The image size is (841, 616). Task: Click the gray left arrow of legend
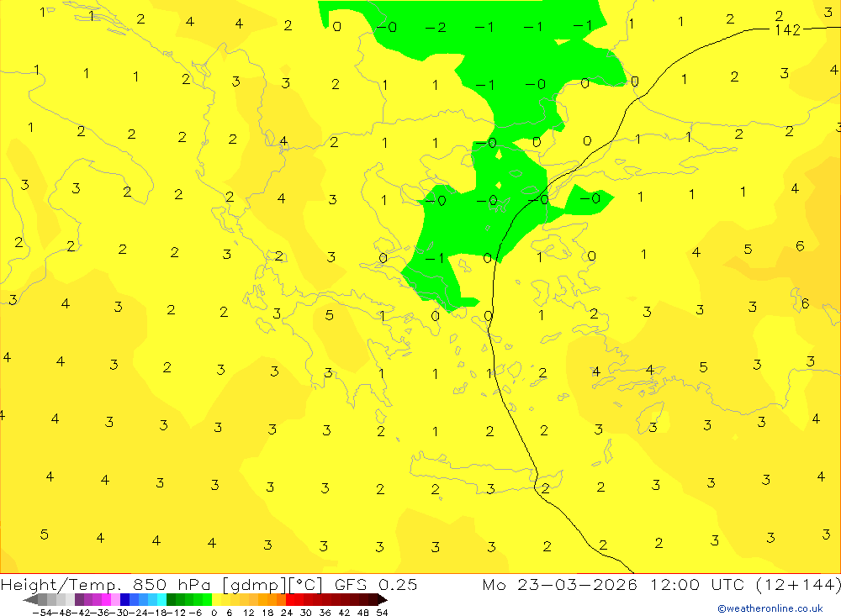pos(30,600)
